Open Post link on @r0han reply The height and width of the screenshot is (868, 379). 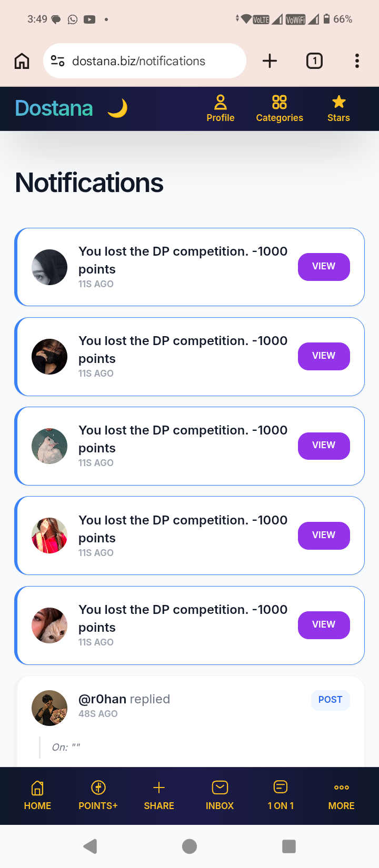coord(330,700)
